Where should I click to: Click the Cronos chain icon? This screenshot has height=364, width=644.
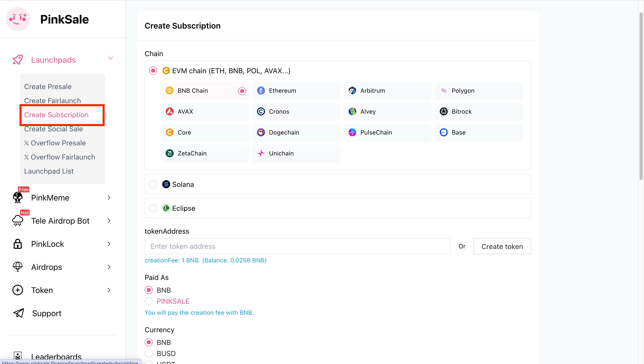(261, 111)
